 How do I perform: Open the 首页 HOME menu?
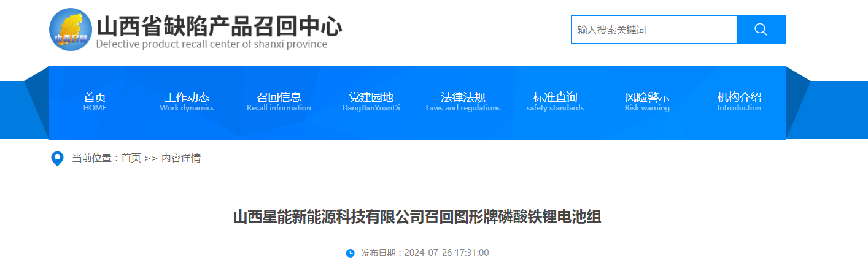(x=95, y=102)
